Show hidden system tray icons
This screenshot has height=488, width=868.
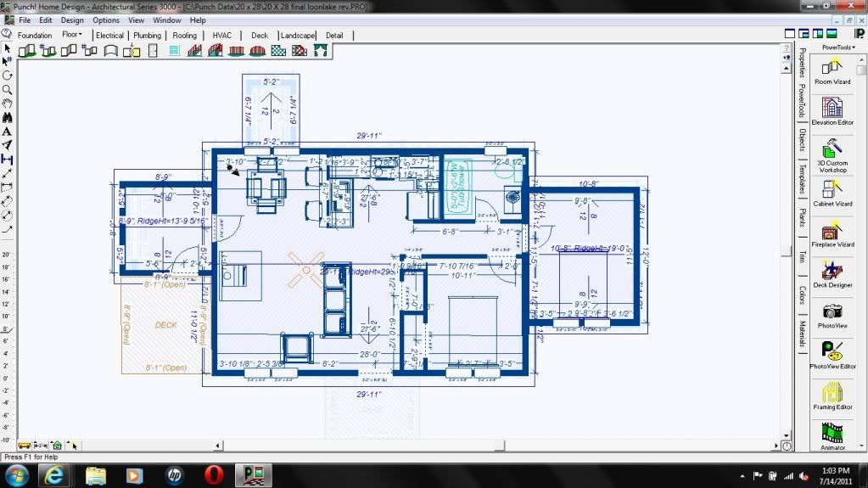click(x=742, y=476)
